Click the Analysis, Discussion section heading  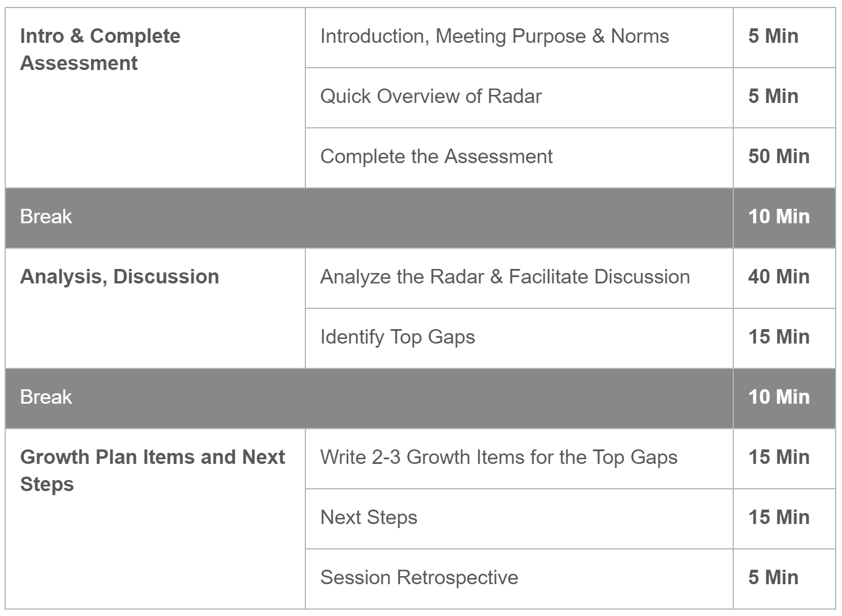(x=120, y=276)
